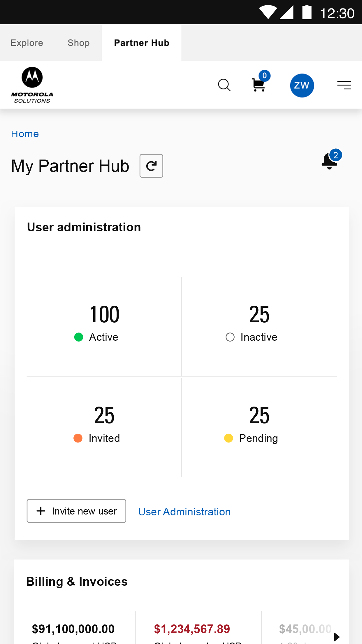Tap the Invite new user button
This screenshot has height=644, width=362.
click(x=76, y=511)
